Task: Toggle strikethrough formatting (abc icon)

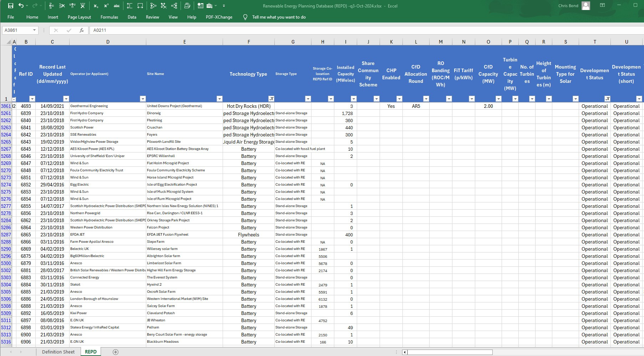Action: pyautogui.click(x=117, y=6)
